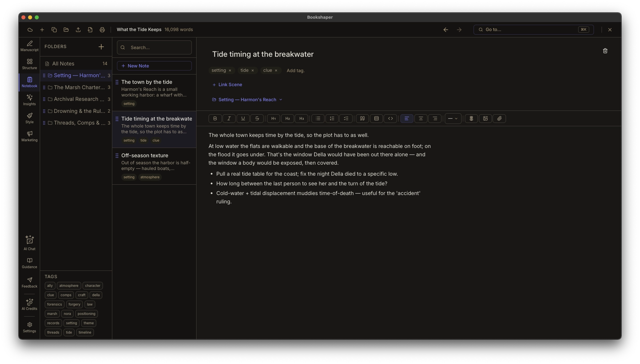This screenshot has height=364, width=640.
Task: Open project via the folder icon
Action: tap(66, 30)
